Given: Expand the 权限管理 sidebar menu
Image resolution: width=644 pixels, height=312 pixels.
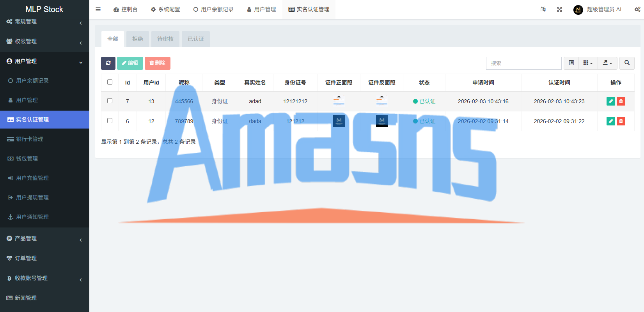Looking at the screenshot, I should pyautogui.click(x=44, y=42).
